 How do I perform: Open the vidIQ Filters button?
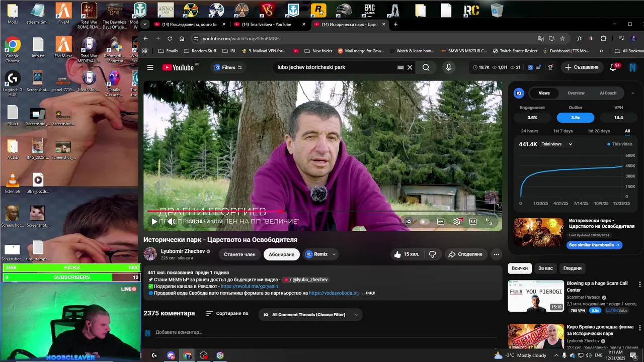pyautogui.click(x=228, y=67)
